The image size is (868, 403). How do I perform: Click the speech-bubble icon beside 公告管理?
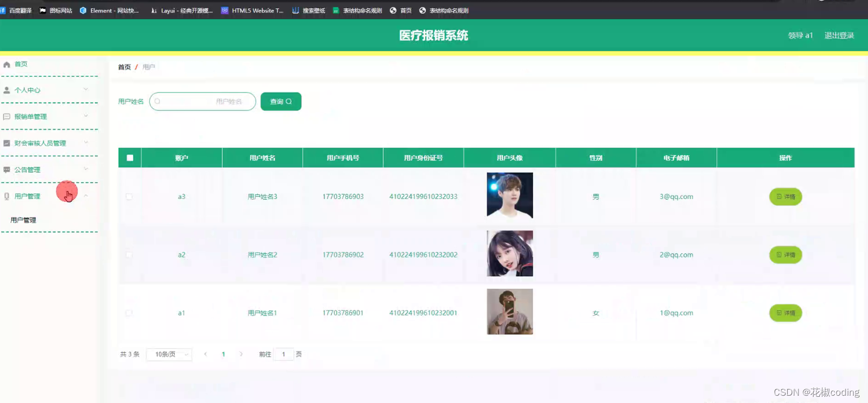coord(6,169)
